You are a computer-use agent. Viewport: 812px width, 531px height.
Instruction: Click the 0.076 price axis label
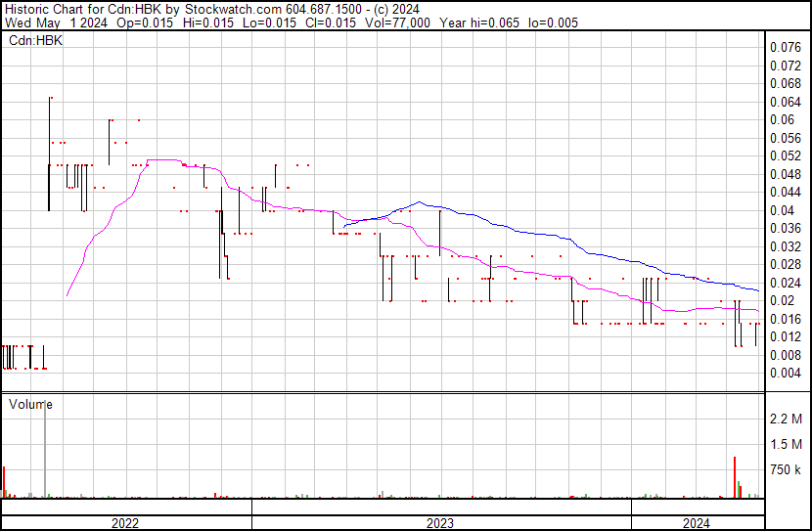786,48
